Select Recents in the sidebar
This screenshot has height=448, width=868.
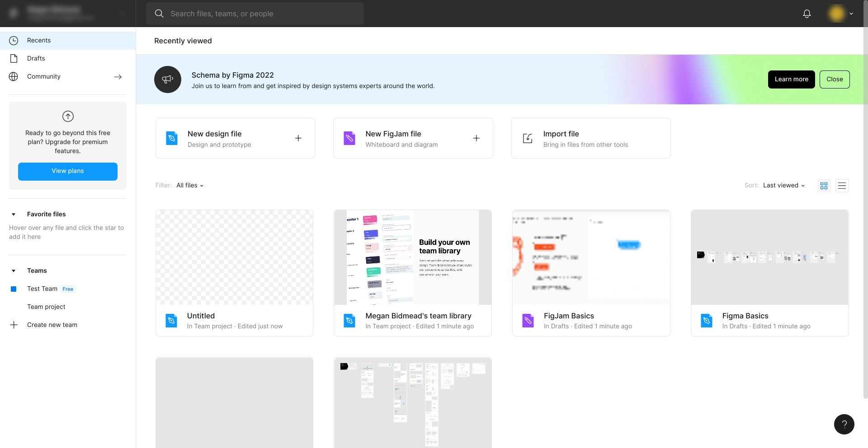68,41
